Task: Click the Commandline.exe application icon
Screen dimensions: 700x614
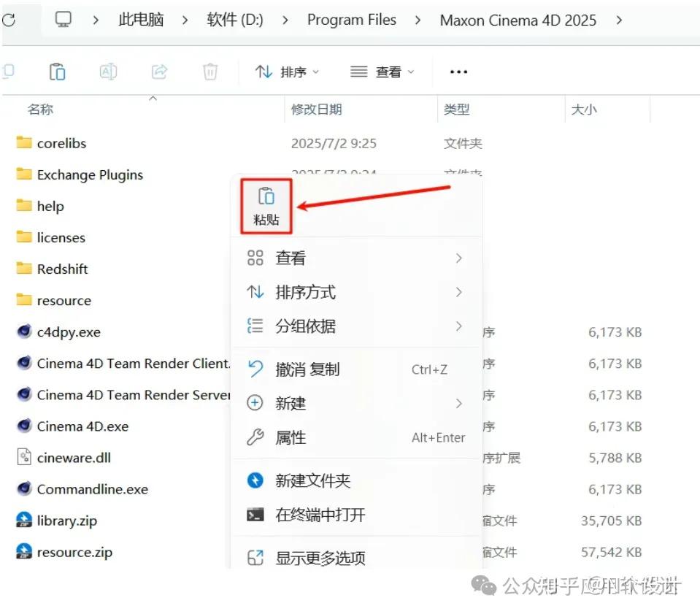Action: [24, 488]
